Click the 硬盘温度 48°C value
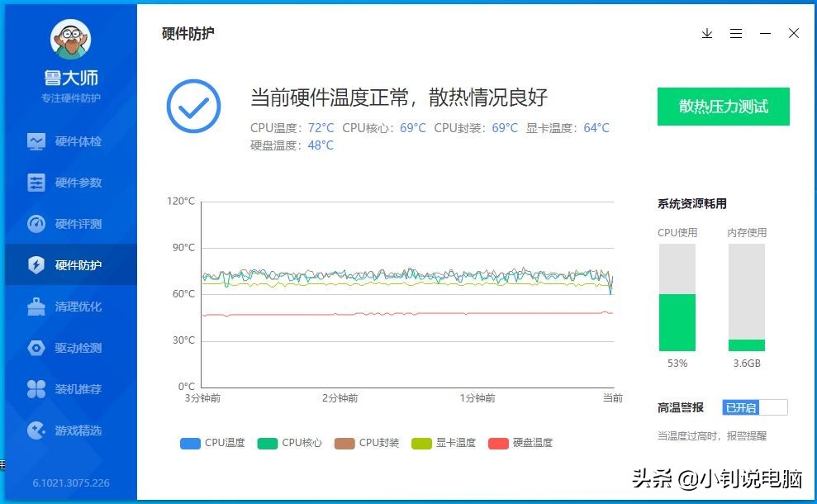 pos(321,145)
